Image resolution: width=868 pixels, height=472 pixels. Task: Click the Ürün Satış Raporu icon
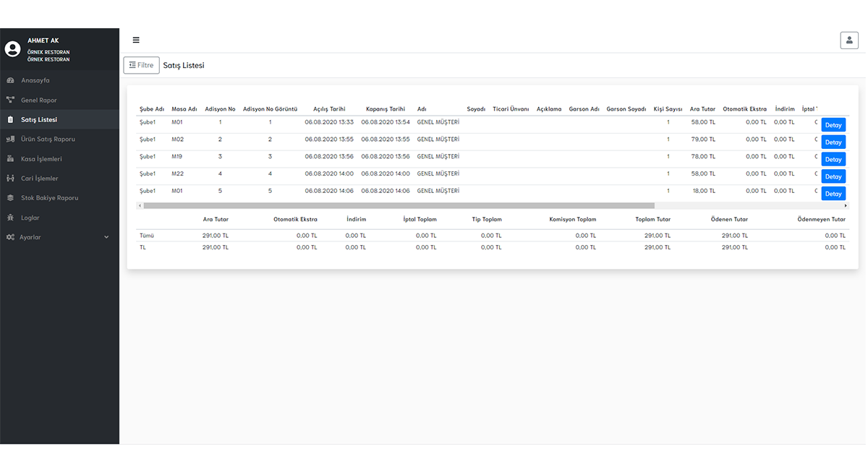pyautogui.click(x=10, y=139)
